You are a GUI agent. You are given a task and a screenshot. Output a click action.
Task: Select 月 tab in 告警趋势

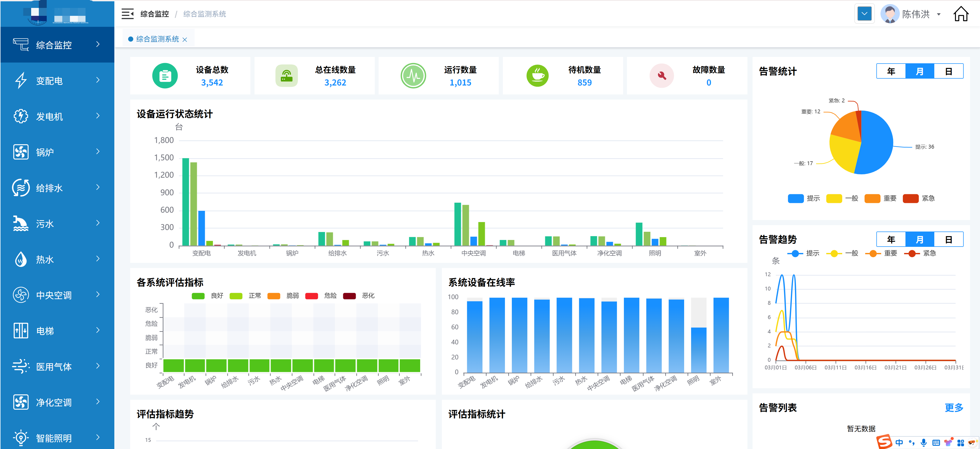coord(919,239)
